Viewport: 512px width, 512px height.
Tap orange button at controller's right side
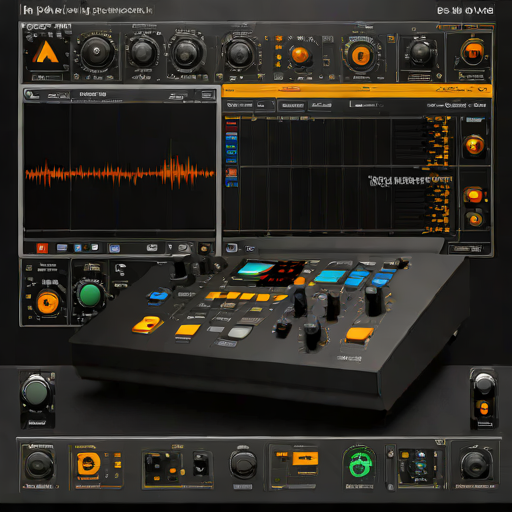point(360,335)
